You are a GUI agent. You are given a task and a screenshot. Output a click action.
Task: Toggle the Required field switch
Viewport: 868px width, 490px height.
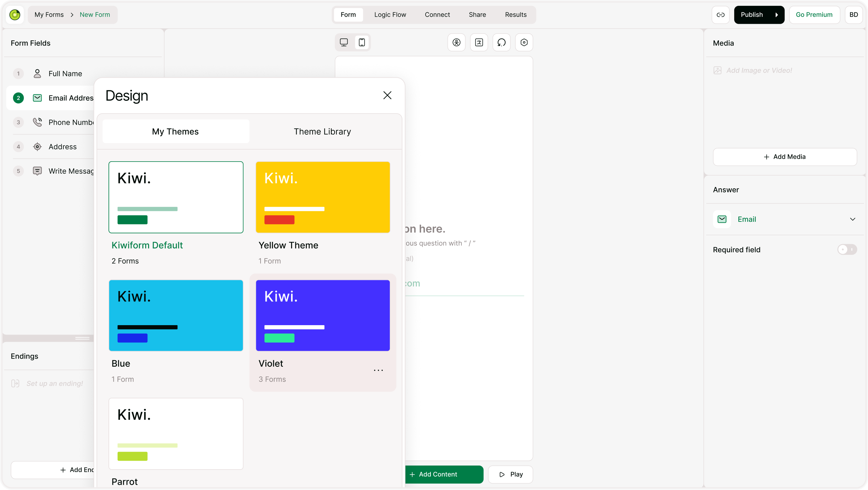tap(847, 249)
